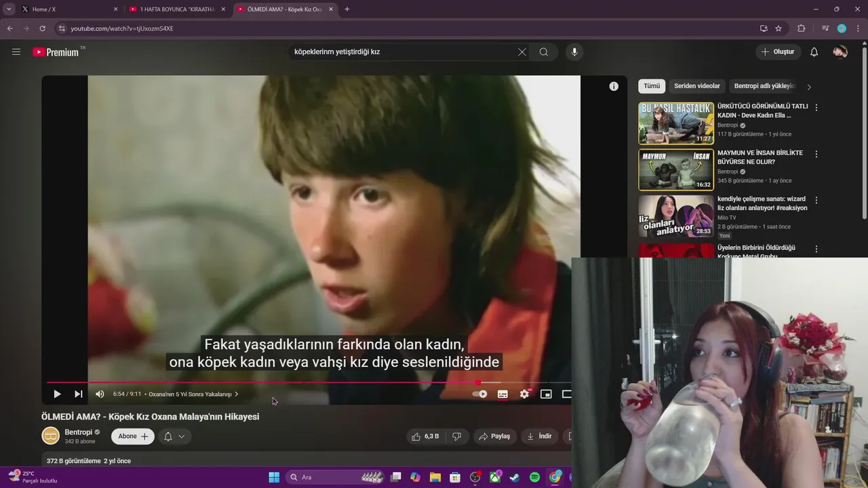The width and height of the screenshot is (868, 488).
Task: Click the Oluştur create button
Action: click(x=778, y=52)
